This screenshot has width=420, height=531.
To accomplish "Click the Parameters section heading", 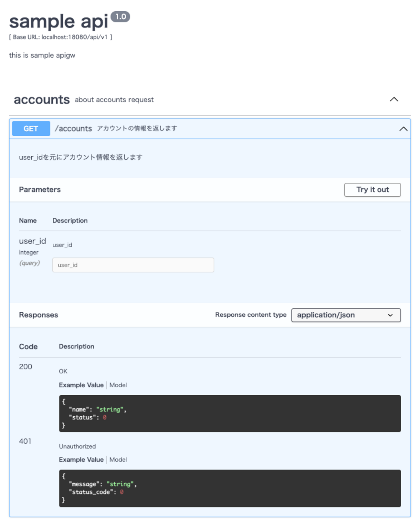I will pos(40,190).
